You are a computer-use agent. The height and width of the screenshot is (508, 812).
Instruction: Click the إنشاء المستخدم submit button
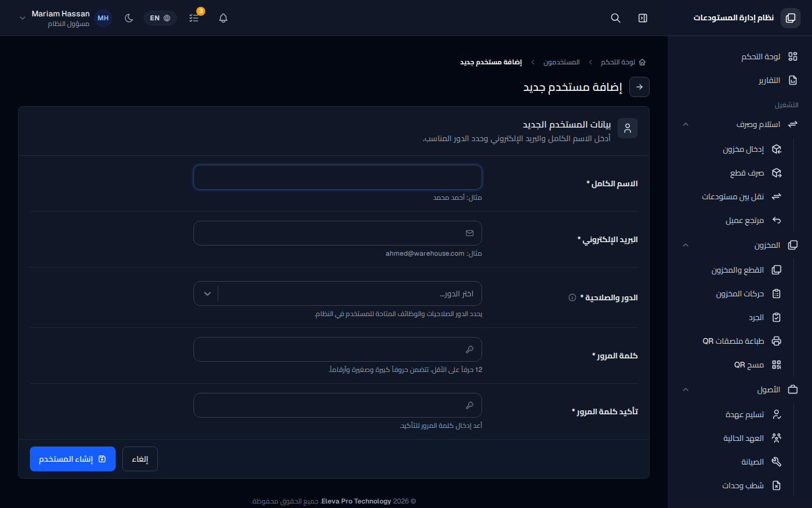tap(73, 459)
